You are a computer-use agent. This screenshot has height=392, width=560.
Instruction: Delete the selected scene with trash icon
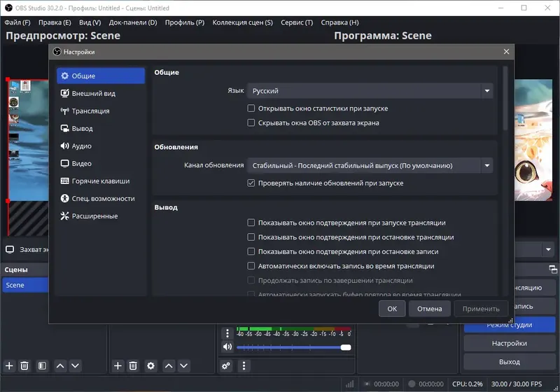click(x=24, y=365)
